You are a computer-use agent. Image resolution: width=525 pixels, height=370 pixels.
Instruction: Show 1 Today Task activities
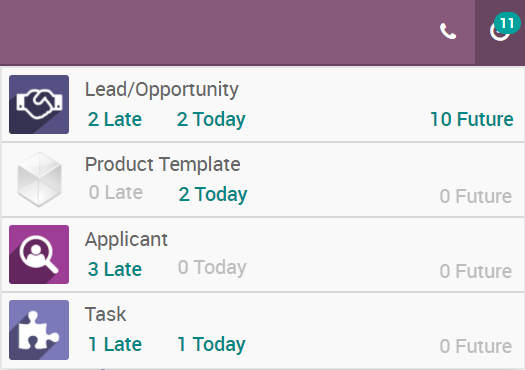coord(211,345)
